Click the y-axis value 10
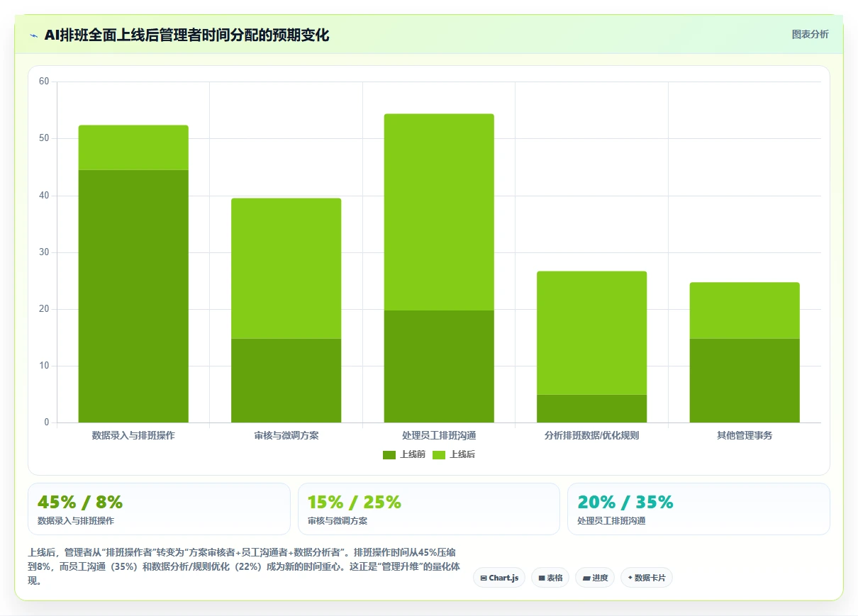The image size is (858, 616). (44, 366)
